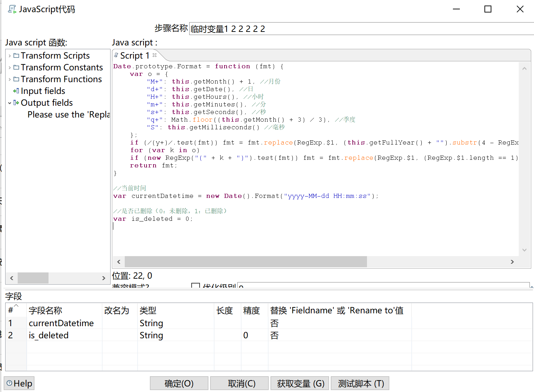
Task: Select the Input fields tree item
Action: [43, 91]
